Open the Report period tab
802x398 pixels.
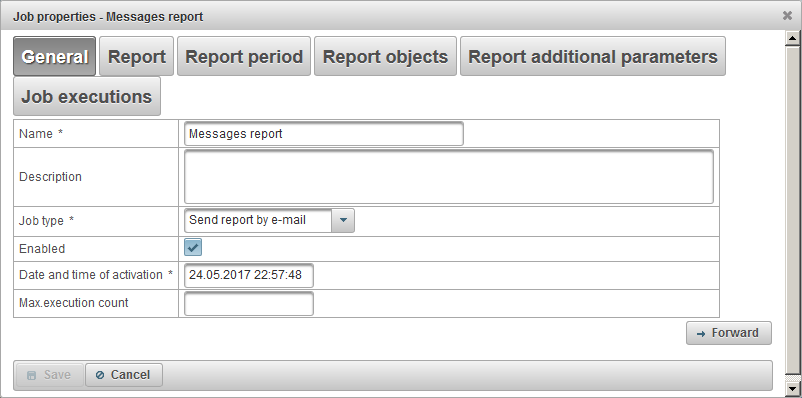[x=244, y=56]
